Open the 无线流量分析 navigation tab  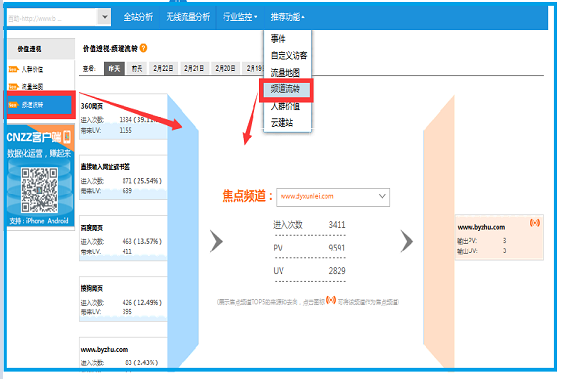coord(188,17)
